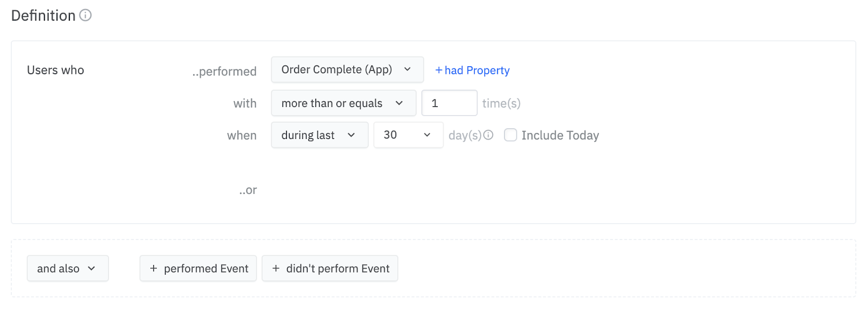Click the chevron arrow on Order Complete (App)

point(407,69)
